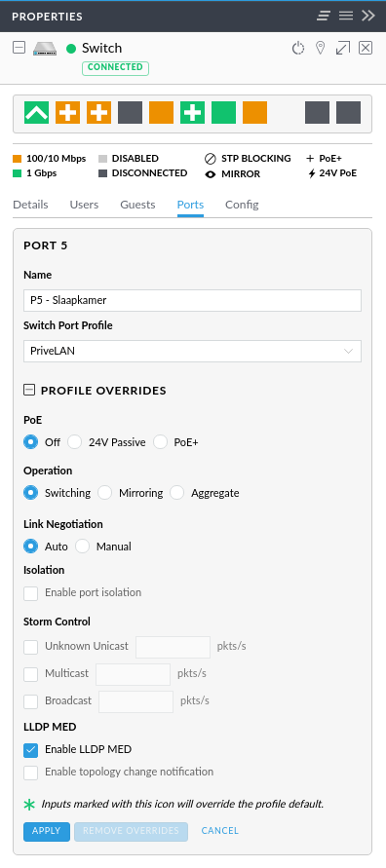Select the orange 100/10 Mbps port 5 square
Screen dimensions: 386x868
pyautogui.click(x=161, y=112)
